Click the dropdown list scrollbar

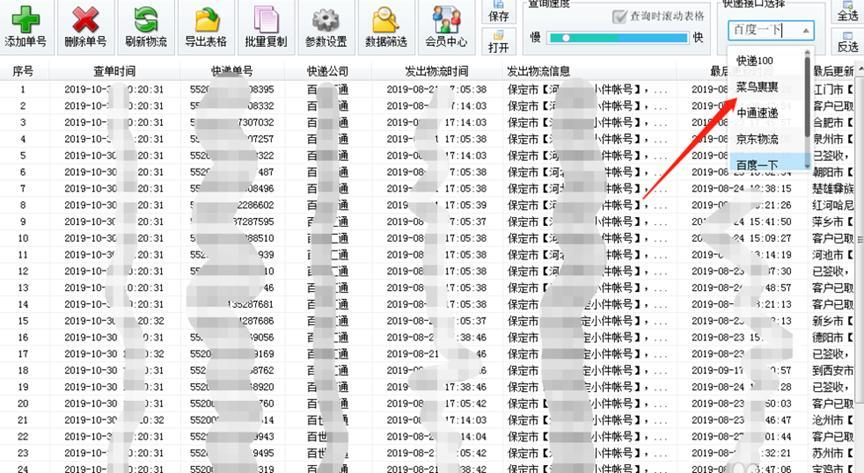coord(808,96)
